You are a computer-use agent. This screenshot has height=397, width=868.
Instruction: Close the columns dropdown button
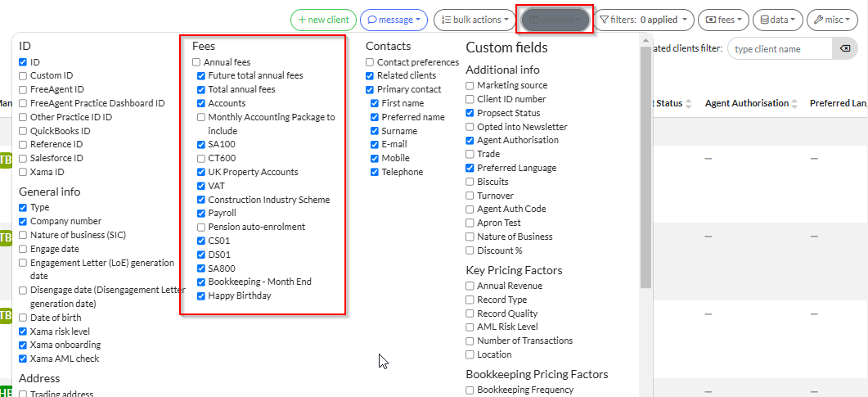tap(554, 20)
